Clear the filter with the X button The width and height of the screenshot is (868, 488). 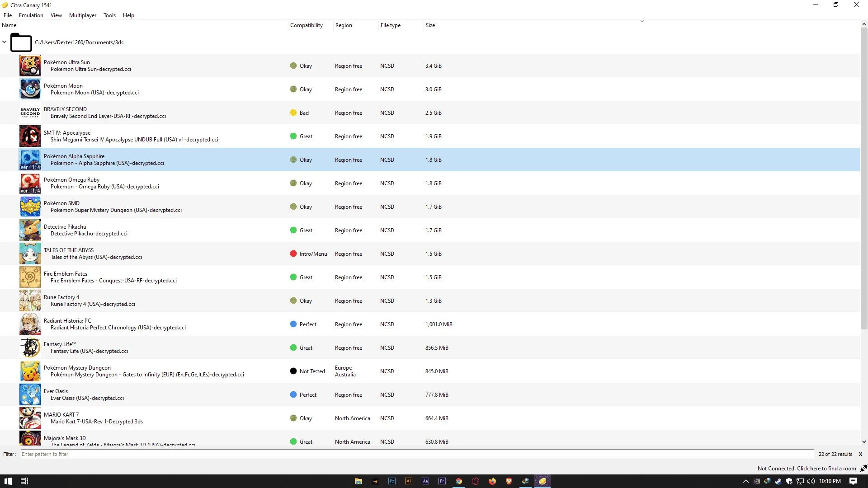point(860,454)
